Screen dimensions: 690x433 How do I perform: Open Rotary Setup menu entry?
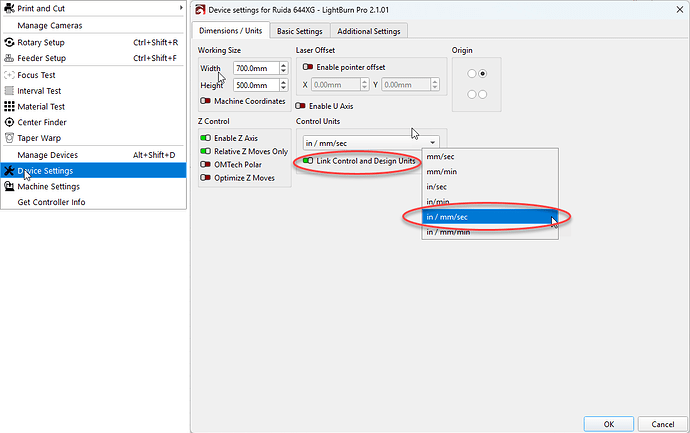93,42
